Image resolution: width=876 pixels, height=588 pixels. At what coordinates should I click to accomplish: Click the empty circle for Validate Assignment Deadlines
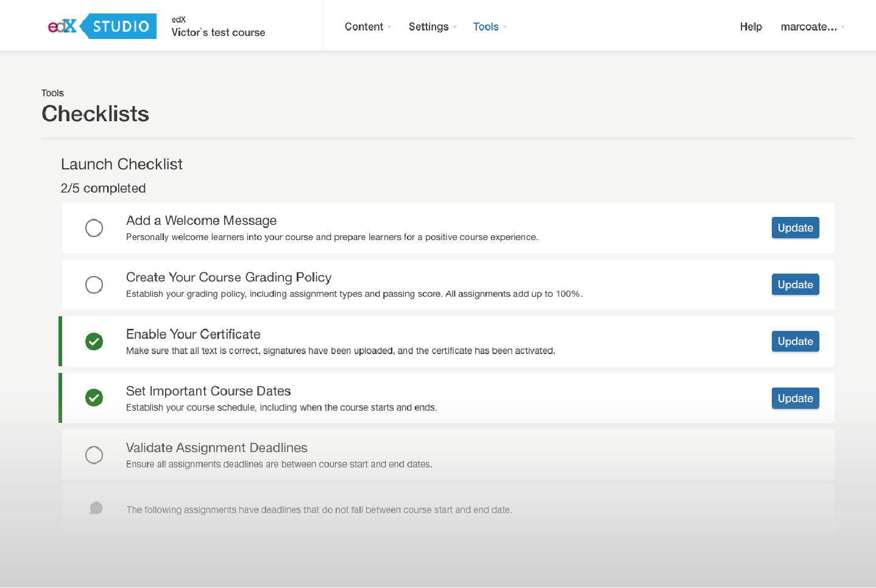click(x=94, y=455)
